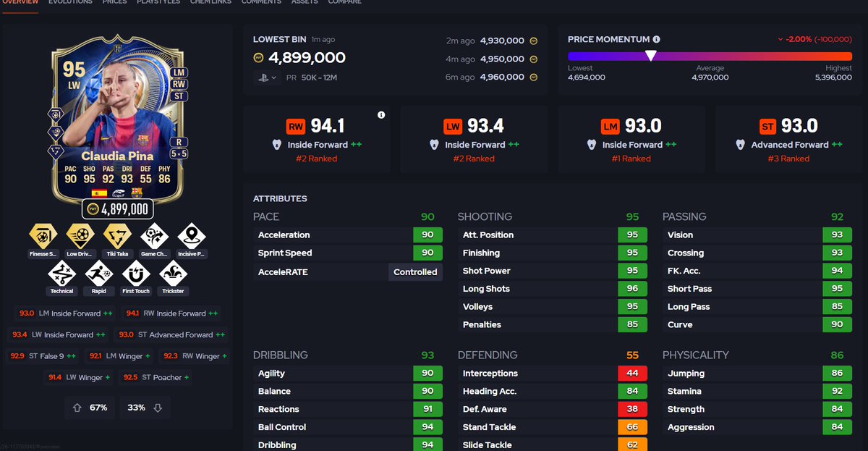Click the white momentum marker triangle
The height and width of the screenshot is (451, 868).
[x=651, y=56]
